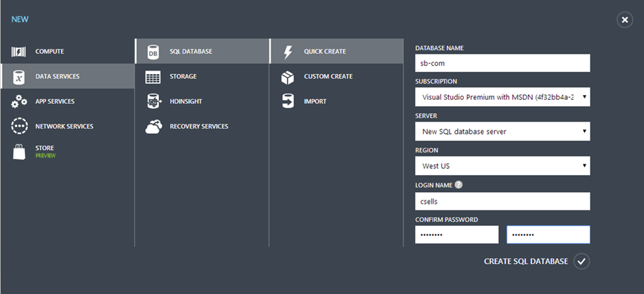Close the New dialog with X
The width and height of the screenshot is (644, 294).
[x=625, y=20]
